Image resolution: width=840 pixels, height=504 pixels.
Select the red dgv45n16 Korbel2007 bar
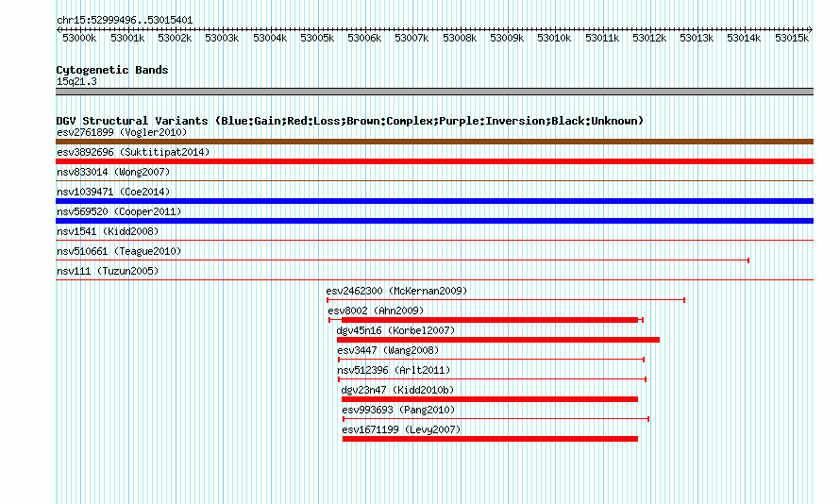498,340
